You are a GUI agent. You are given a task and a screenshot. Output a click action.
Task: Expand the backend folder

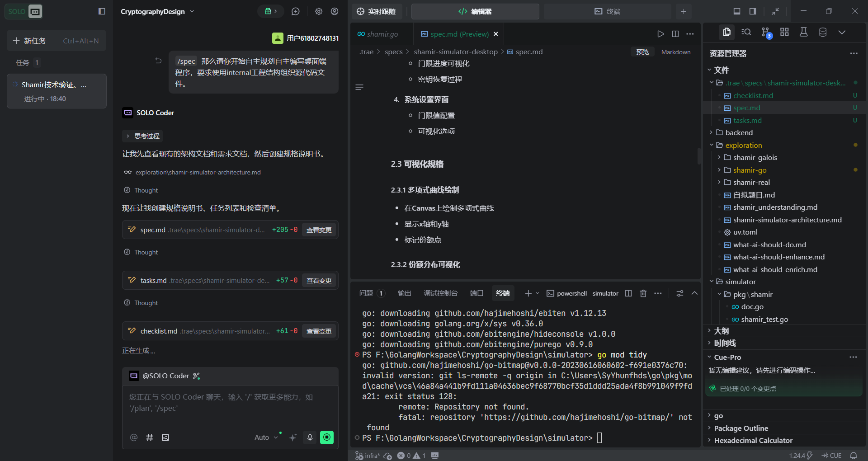coord(739,132)
